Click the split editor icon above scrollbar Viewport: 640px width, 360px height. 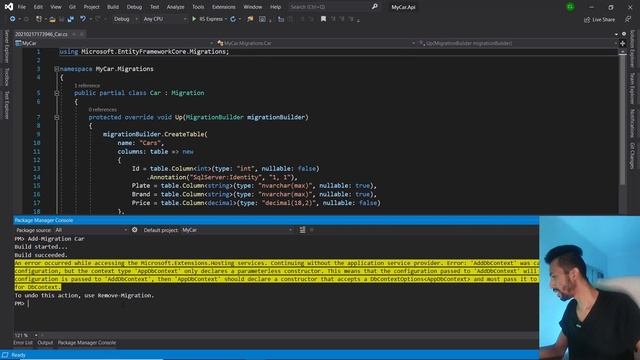[622, 43]
